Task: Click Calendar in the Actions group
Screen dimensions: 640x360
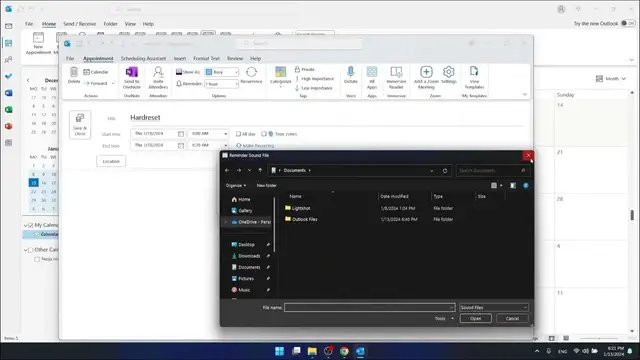Action: click(x=96, y=72)
